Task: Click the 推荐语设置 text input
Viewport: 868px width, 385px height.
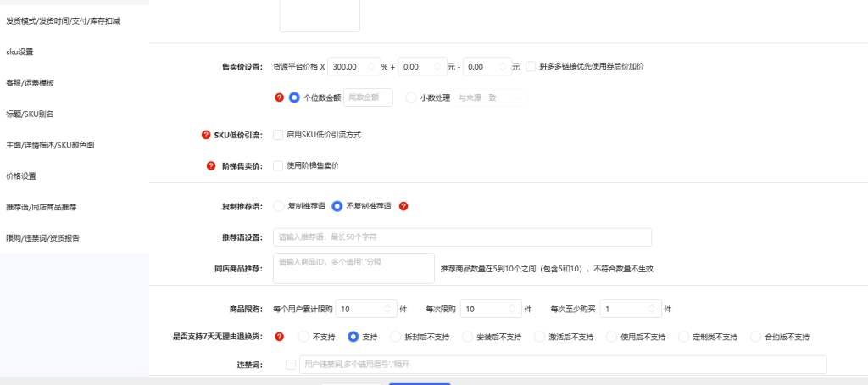Action: (462, 237)
